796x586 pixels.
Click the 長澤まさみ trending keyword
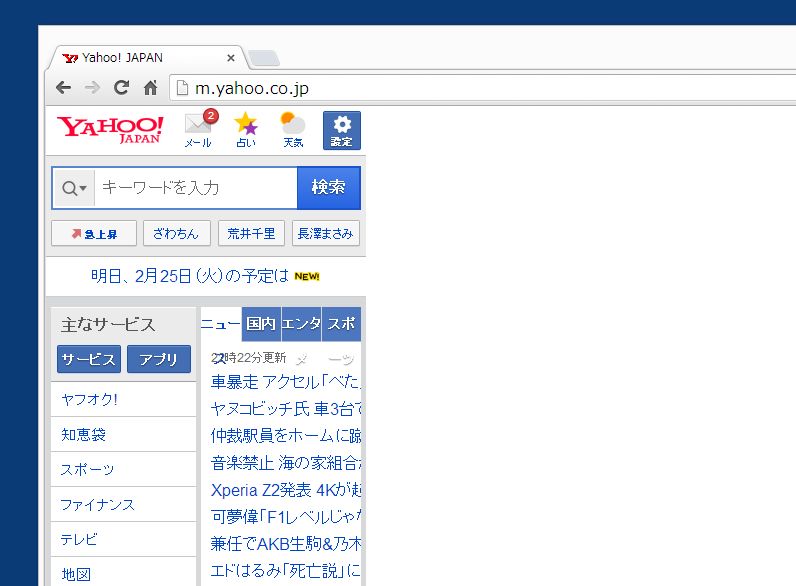click(326, 234)
